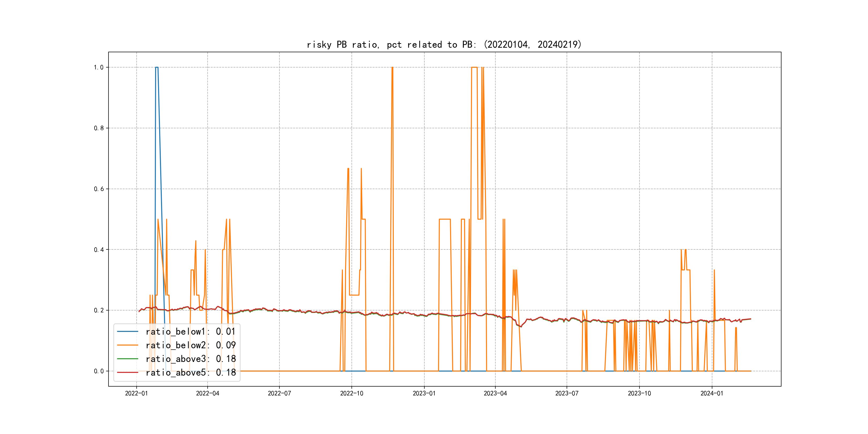Viewport: 868px width, 434px height.
Task: Click the green ratio_above3 legend line
Action: pos(127,359)
